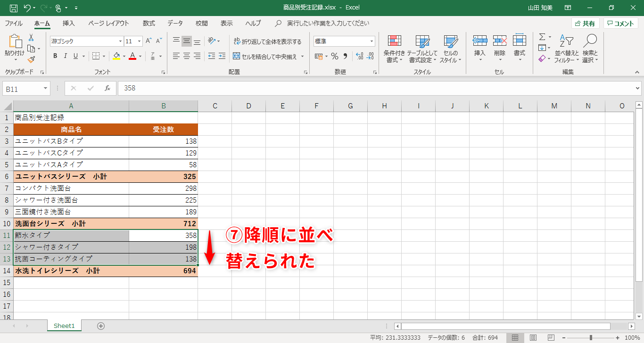Decrease decimal places
This screenshot has height=343, width=644.
tap(370, 56)
